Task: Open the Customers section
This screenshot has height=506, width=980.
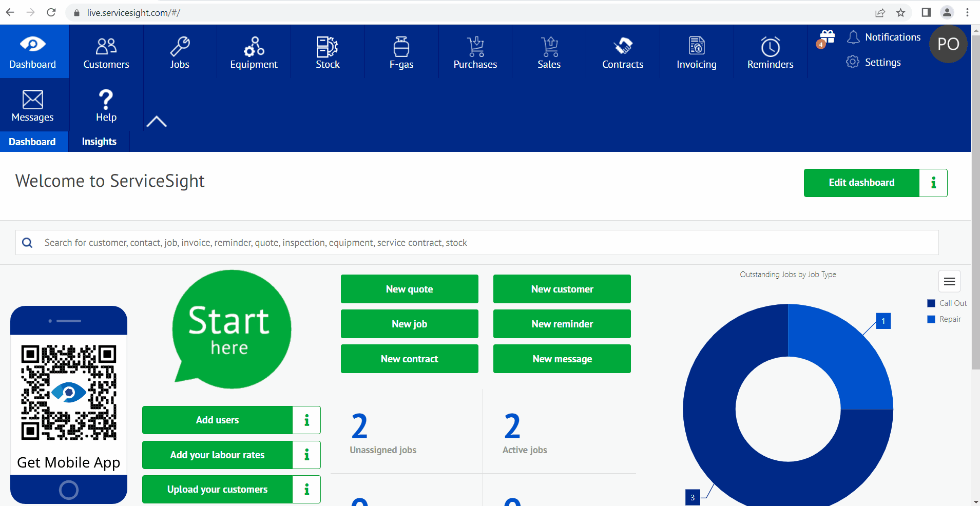Action: pyautogui.click(x=106, y=51)
